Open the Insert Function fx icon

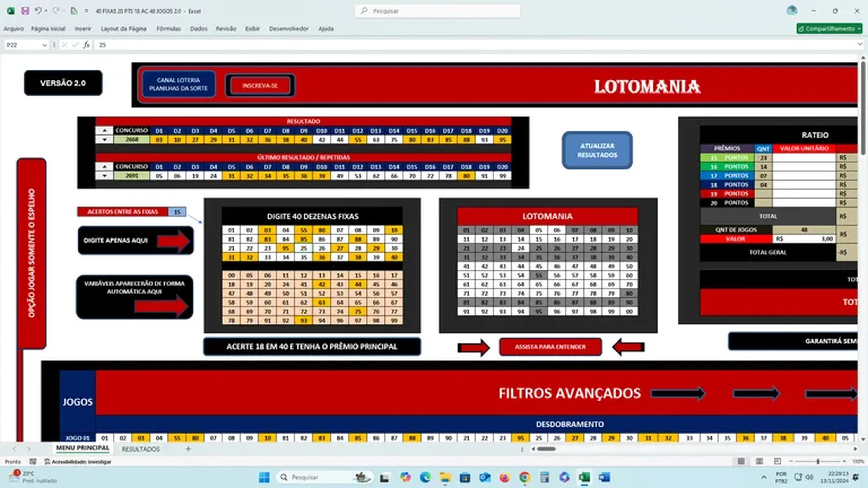(x=87, y=45)
